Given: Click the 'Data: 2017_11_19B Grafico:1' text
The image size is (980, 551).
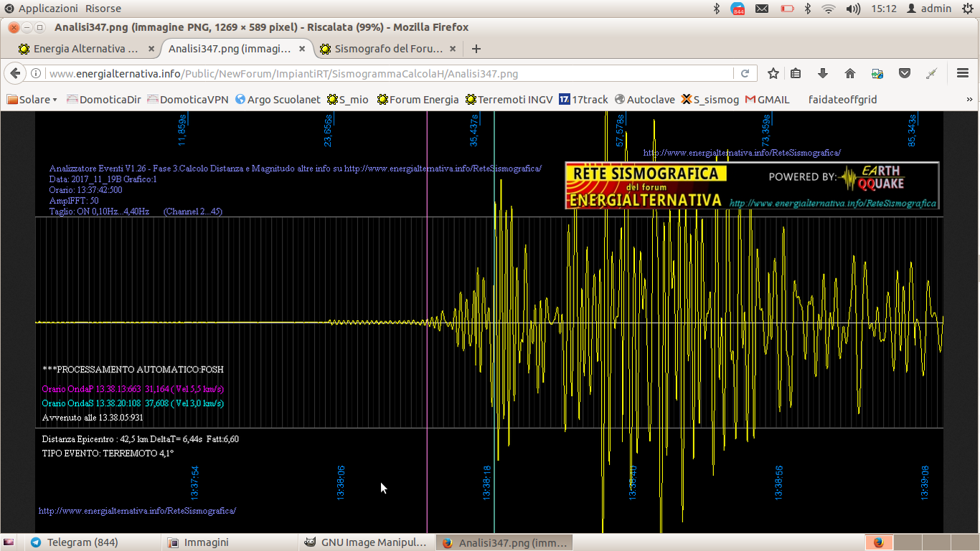Looking at the screenshot, I should (103, 179).
